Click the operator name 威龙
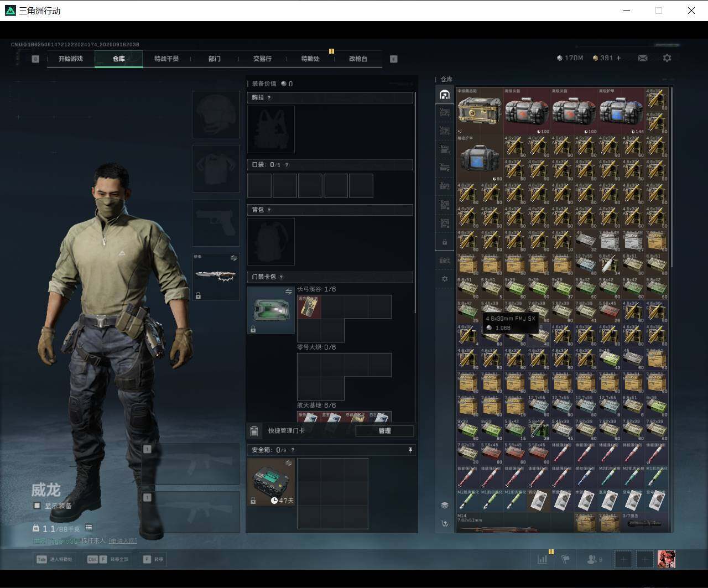 46,490
